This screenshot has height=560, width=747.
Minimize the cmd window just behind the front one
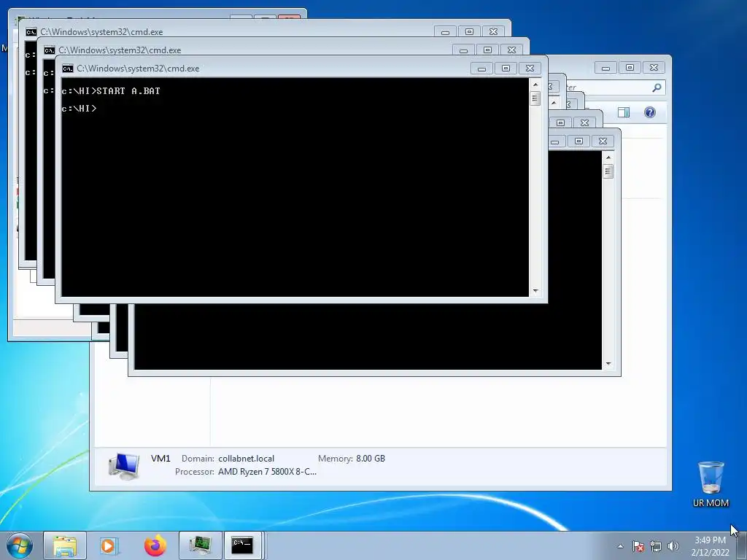click(463, 50)
